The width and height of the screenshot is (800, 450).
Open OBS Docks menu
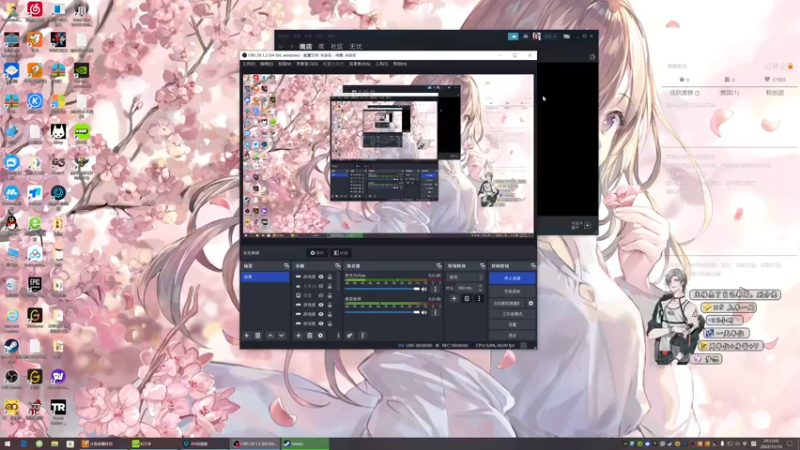[x=307, y=64]
